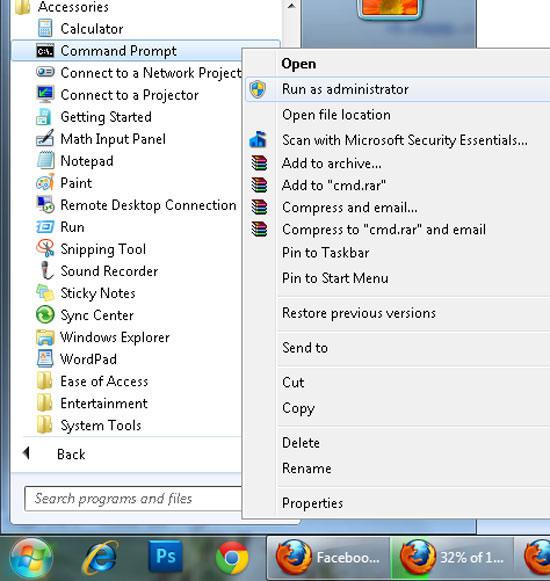Switch to the Firefox 32% download taskbar window
This screenshot has height=581, width=550.
[x=451, y=558]
